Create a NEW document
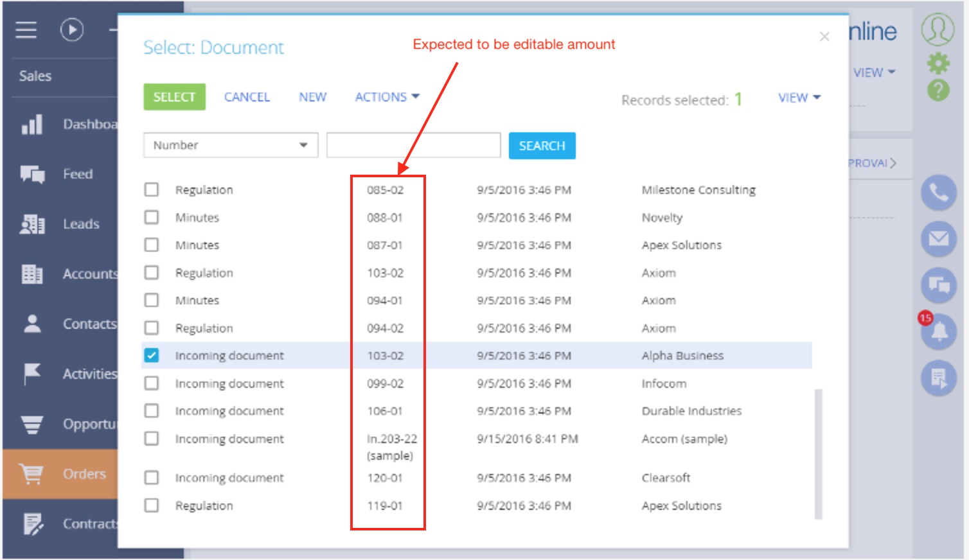This screenshot has height=560, width=969. click(312, 97)
